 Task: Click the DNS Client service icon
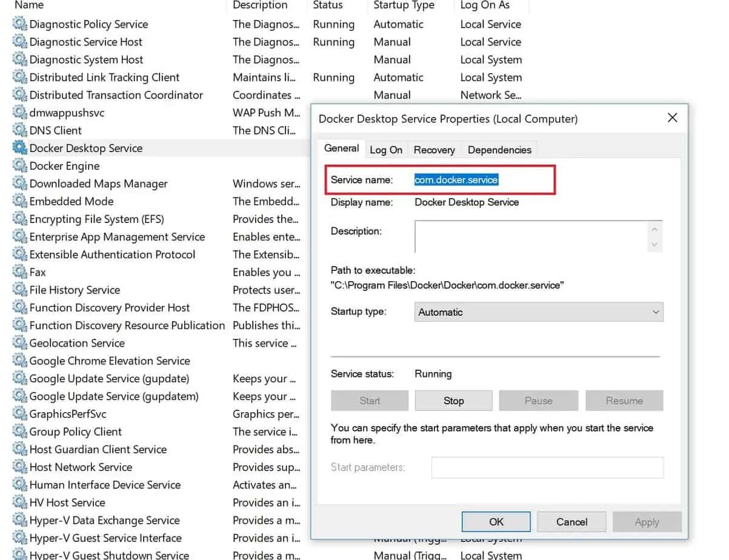pyautogui.click(x=19, y=130)
